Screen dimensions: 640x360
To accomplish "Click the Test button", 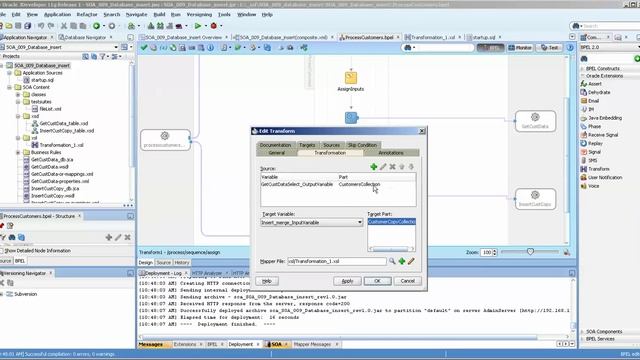I will tap(549, 48).
